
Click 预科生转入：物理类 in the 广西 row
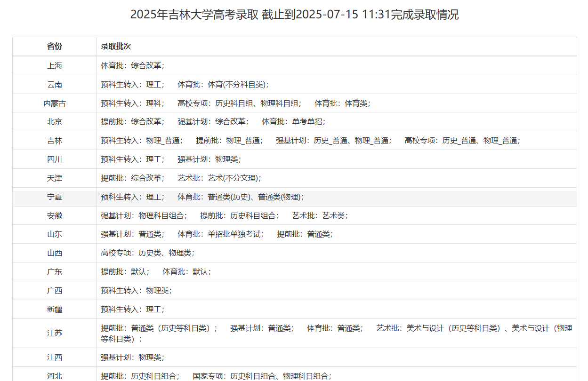point(136,291)
